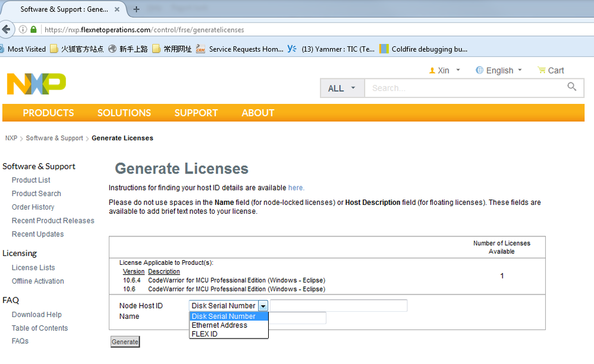This screenshot has height=364, width=594.
Task: Open the 常用网址 bookmark folder
Action: click(172, 49)
